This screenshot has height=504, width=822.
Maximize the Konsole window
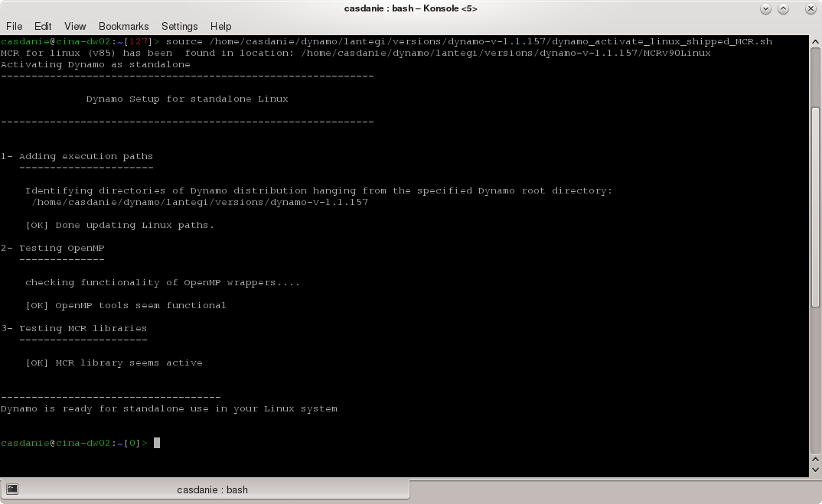tap(783, 9)
